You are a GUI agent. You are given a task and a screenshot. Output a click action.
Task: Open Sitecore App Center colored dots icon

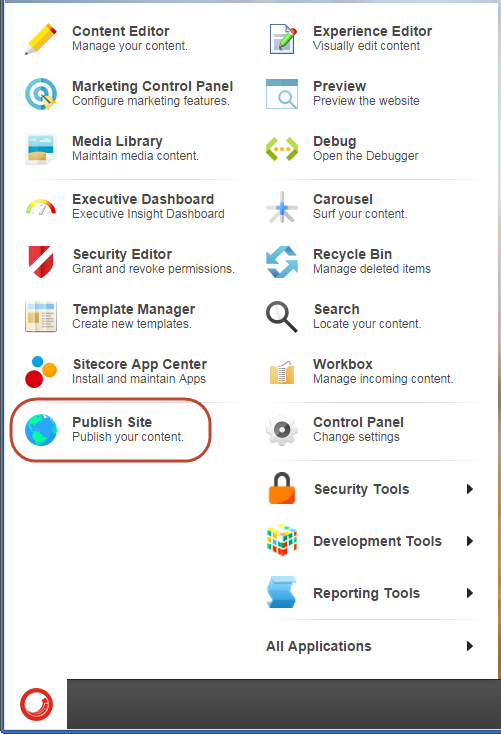click(41, 372)
